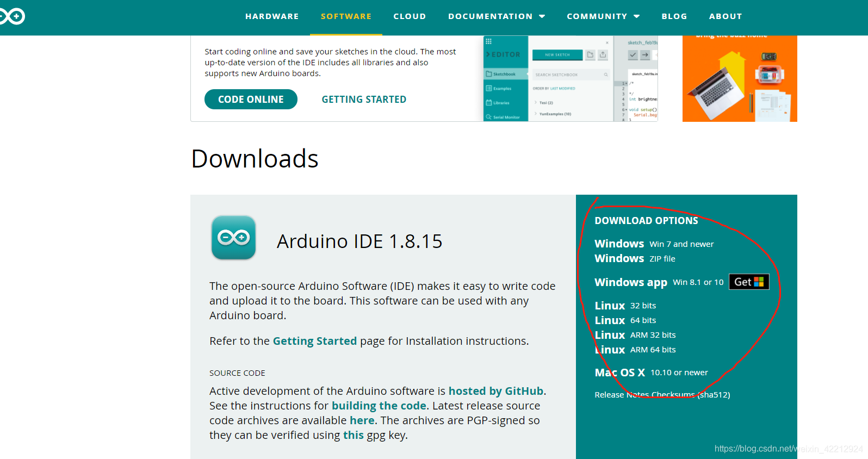Open the hosted by GitHub link
This screenshot has width=868, height=459.
[495, 391]
